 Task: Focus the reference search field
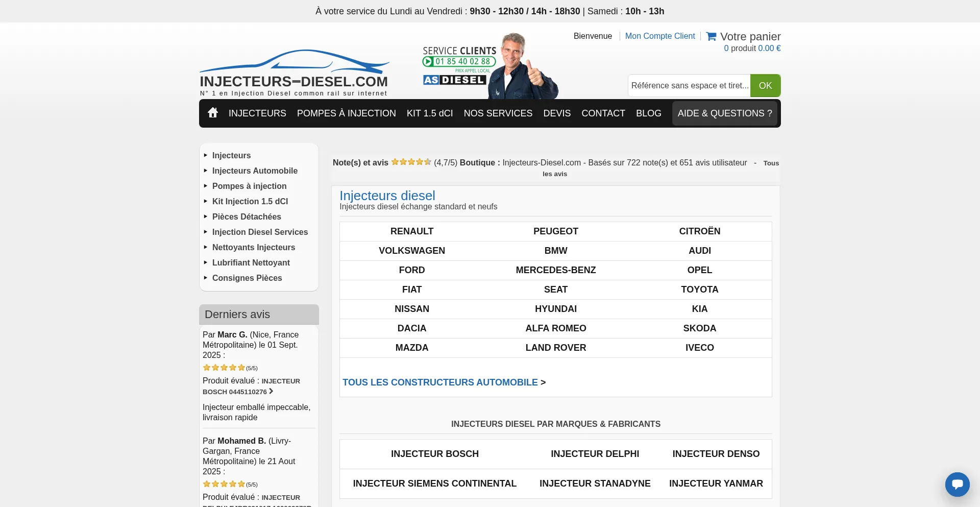pos(690,85)
